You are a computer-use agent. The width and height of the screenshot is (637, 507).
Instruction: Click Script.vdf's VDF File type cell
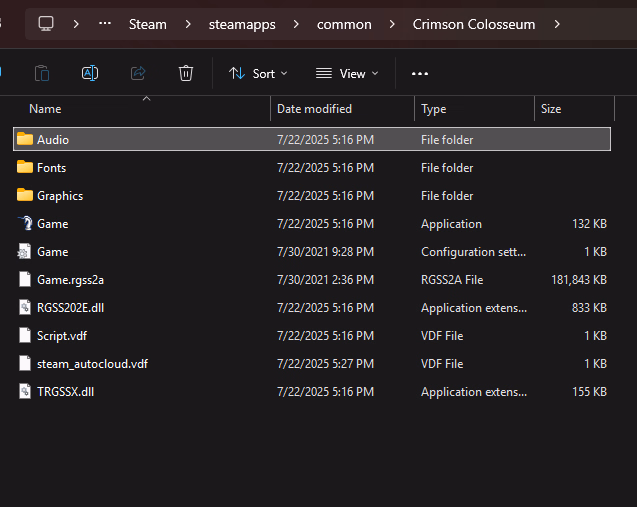click(442, 336)
